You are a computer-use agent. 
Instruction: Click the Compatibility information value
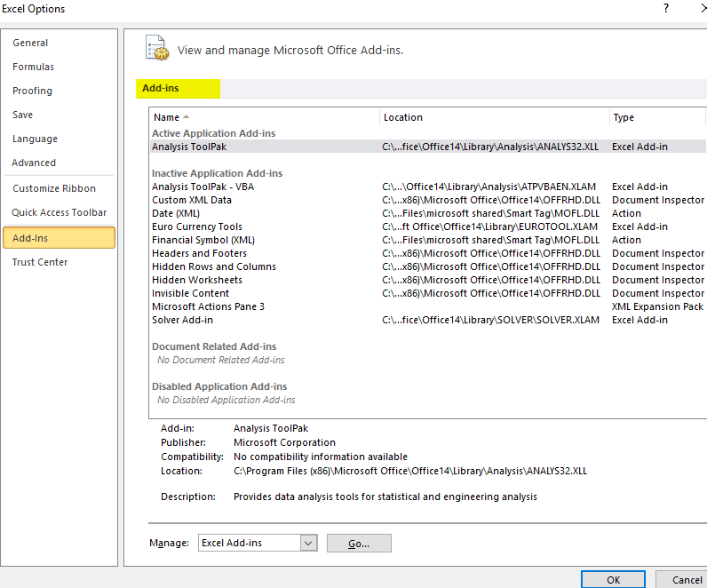(321, 457)
